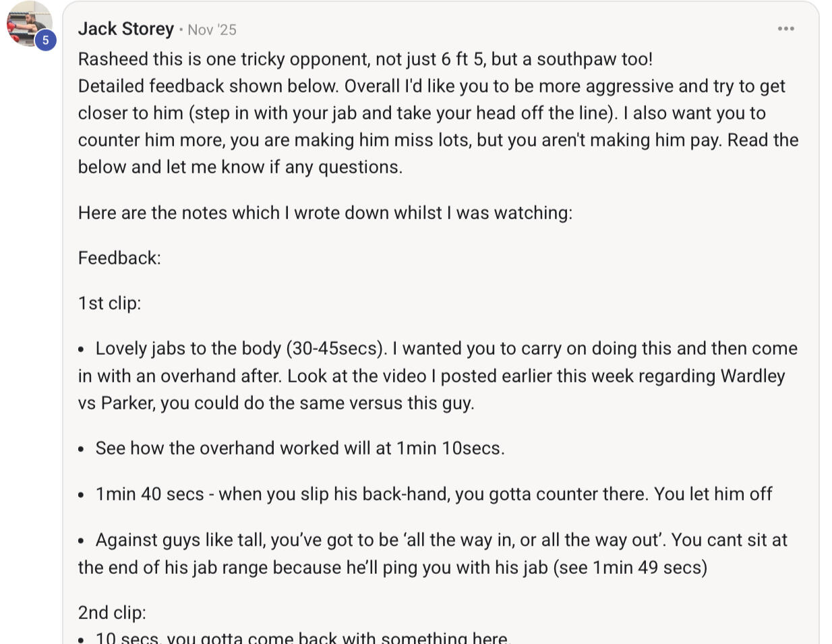Image resolution: width=832 pixels, height=644 pixels.
Task: Click Jack Storey's profile avatar picture
Action: pyautogui.click(x=27, y=22)
